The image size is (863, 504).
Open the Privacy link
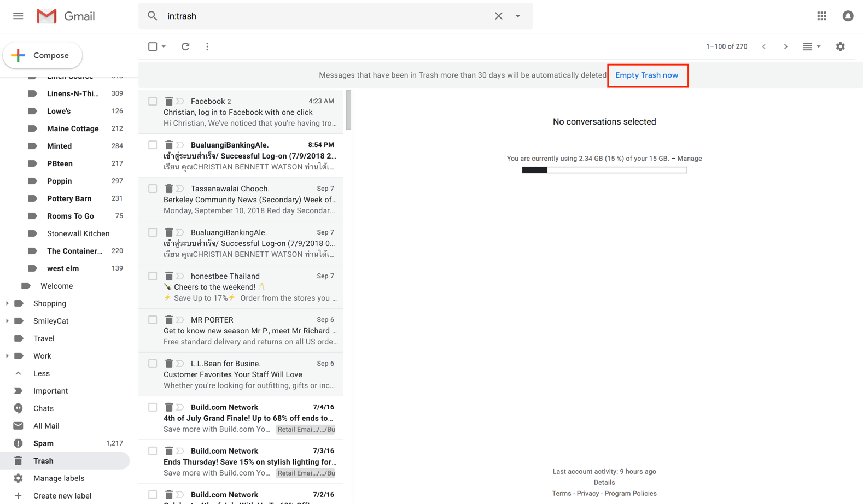(x=588, y=494)
